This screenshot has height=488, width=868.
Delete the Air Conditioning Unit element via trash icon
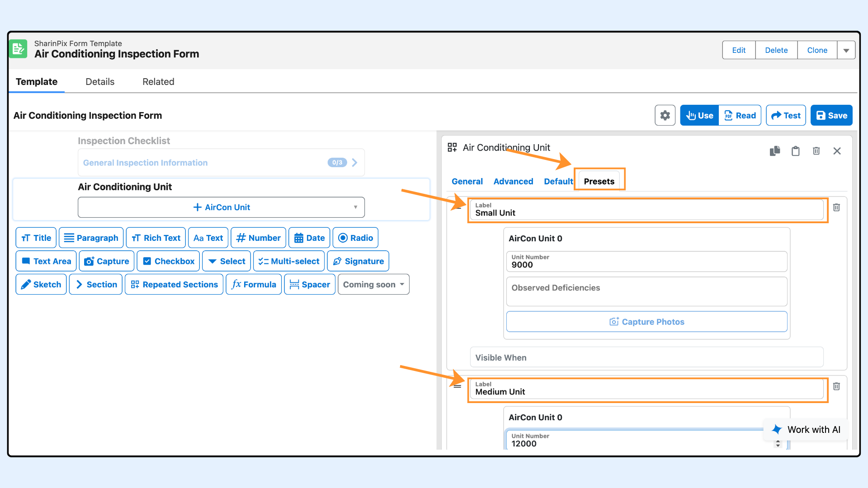(x=816, y=151)
